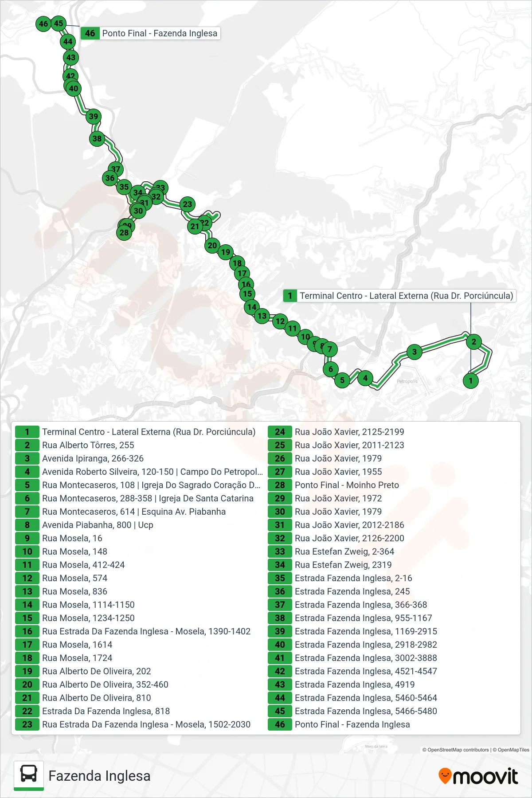The image size is (532, 798).
Task: Select stop marker 5 on the map
Action: [342, 380]
